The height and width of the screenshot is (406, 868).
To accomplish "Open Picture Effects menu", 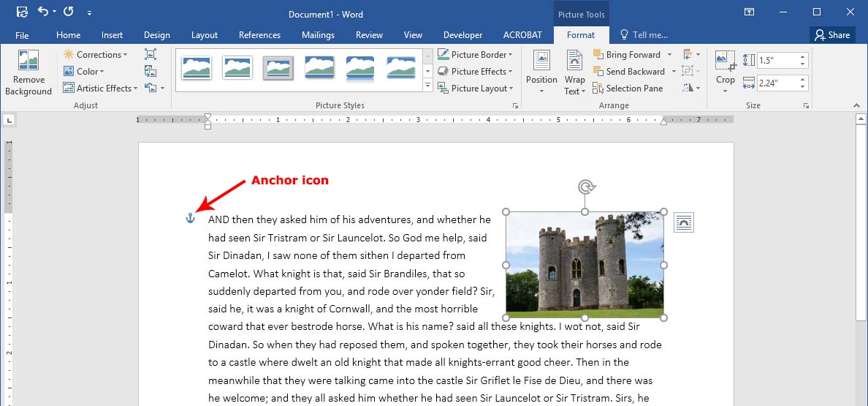I will pos(475,71).
